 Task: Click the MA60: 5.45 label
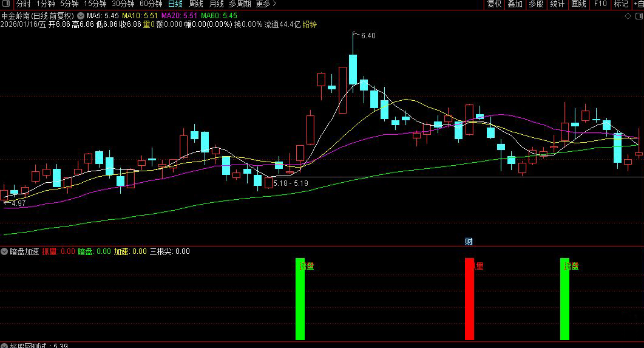pos(219,16)
